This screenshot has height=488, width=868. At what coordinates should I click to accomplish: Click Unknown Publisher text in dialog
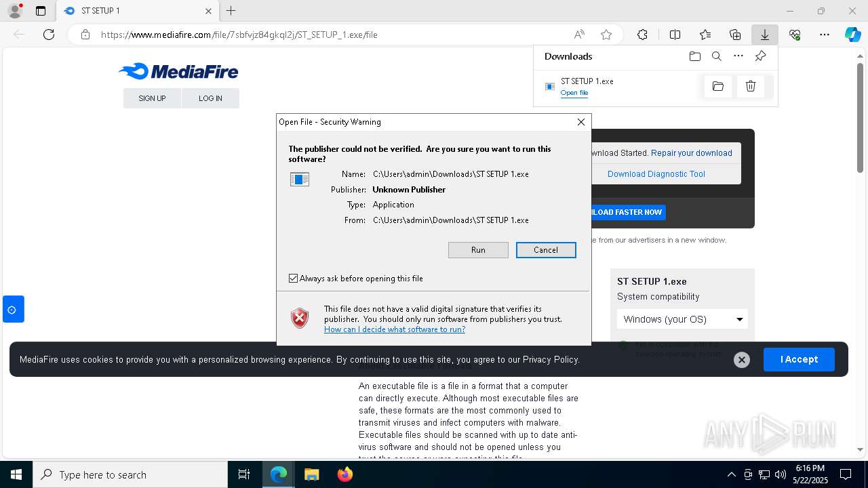point(409,190)
